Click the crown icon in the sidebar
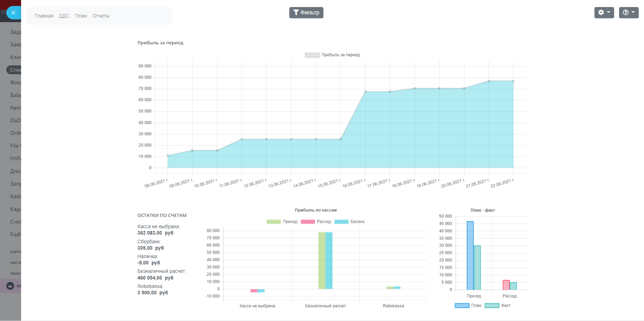The image size is (644, 321). [x=10, y=286]
